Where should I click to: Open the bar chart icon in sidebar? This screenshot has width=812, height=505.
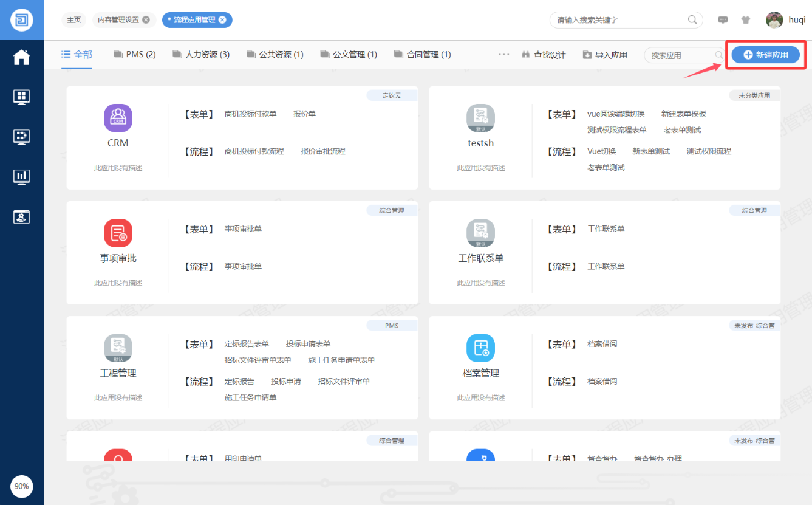click(22, 177)
